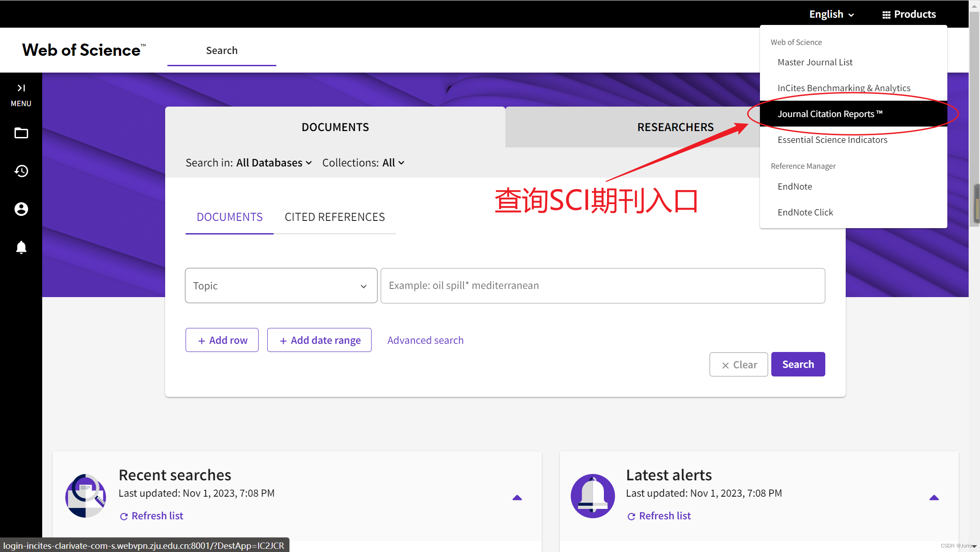Viewport: 980px width, 552px height.
Task: Expand the Collections All dropdown
Action: click(x=393, y=163)
